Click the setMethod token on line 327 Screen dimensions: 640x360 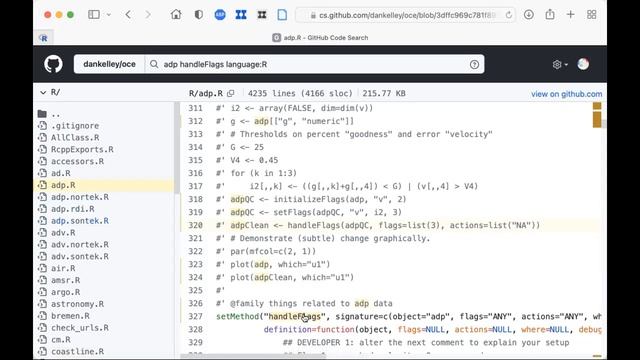(x=238, y=316)
